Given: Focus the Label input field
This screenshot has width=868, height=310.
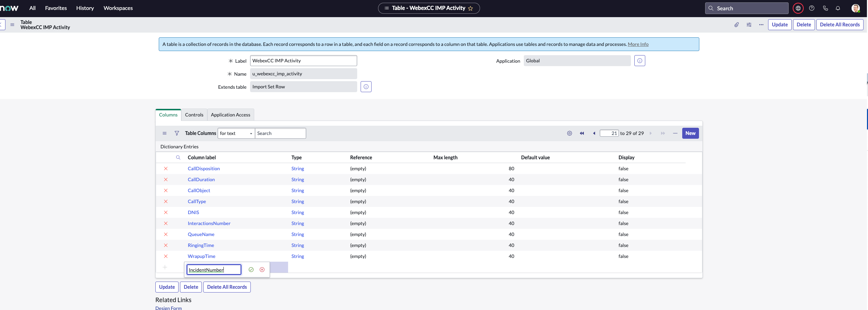Looking at the screenshot, I should pyautogui.click(x=303, y=61).
